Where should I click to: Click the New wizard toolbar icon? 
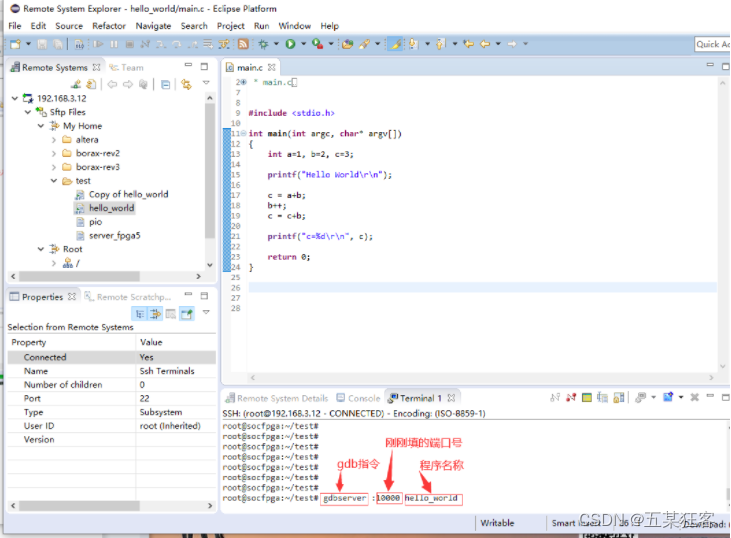[16, 44]
